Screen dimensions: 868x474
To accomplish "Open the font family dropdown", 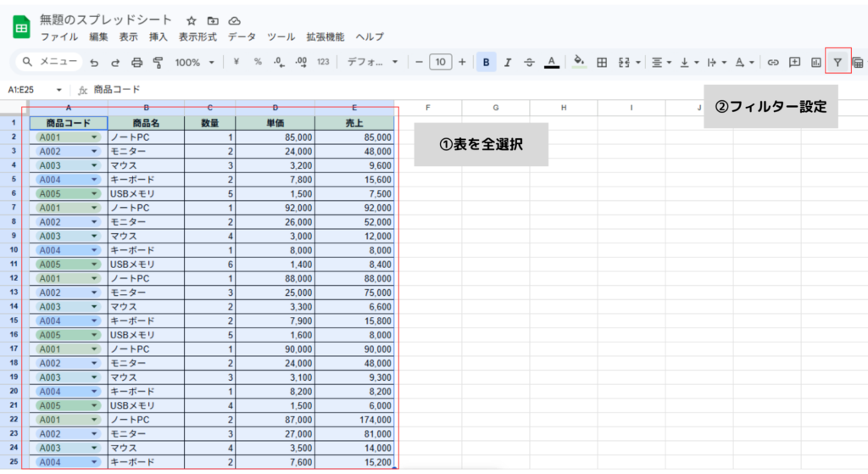I will click(372, 62).
